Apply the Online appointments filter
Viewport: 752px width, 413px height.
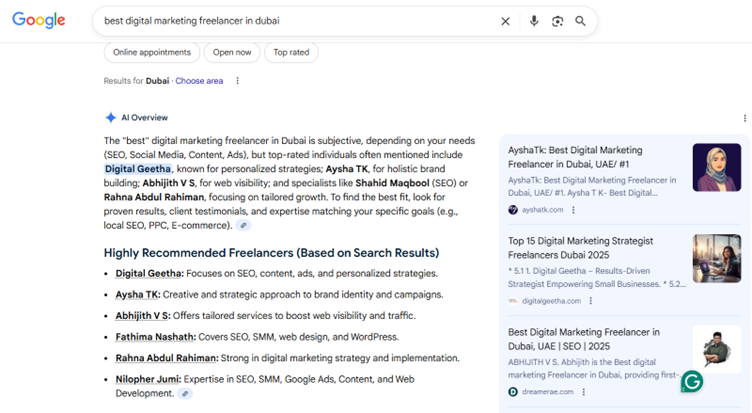point(152,52)
